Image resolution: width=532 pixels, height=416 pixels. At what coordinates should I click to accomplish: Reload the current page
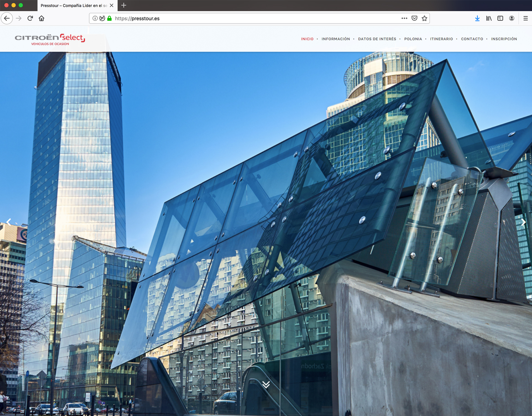30,18
